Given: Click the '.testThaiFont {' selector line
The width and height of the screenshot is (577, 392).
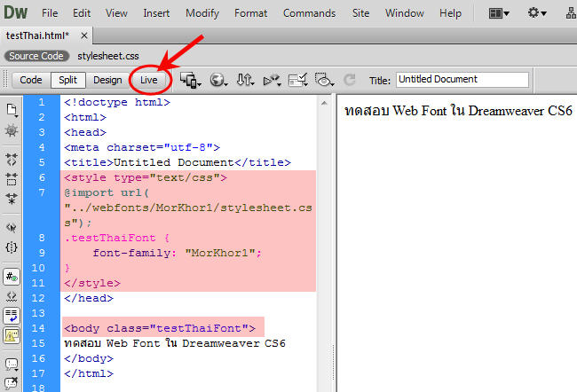Looking at the screenshot, I should (117, 238).
